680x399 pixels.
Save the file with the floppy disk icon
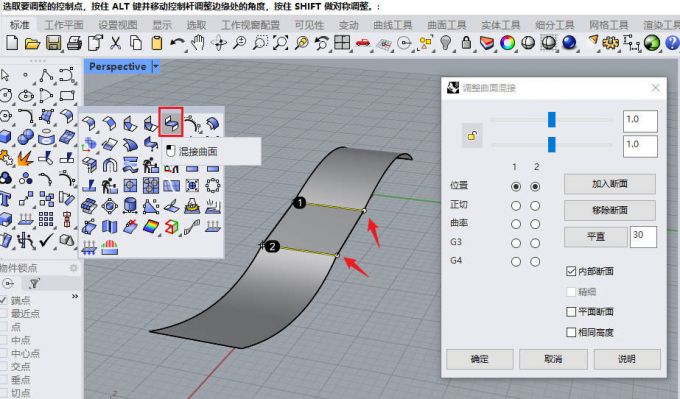[x=54, y=43]
